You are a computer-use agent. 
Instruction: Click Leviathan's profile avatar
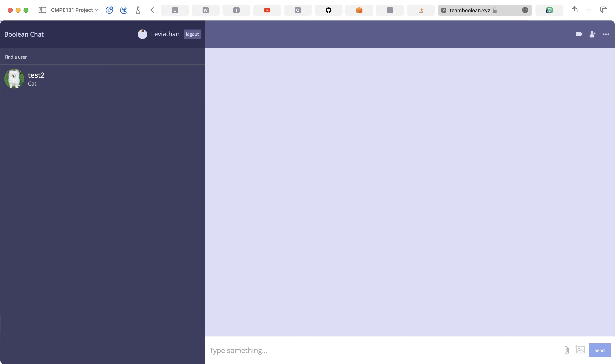pyautogui.click(x=143, y=34)
